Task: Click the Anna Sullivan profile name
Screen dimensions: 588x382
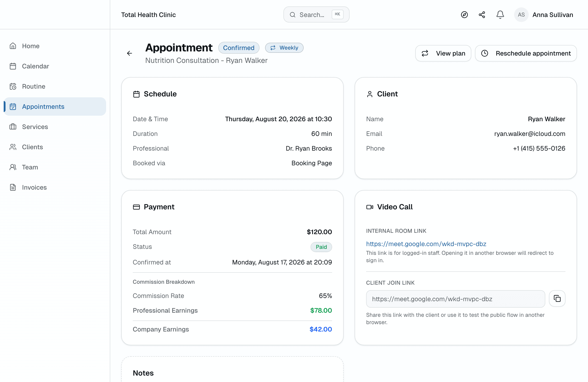Action: (553, 15)
